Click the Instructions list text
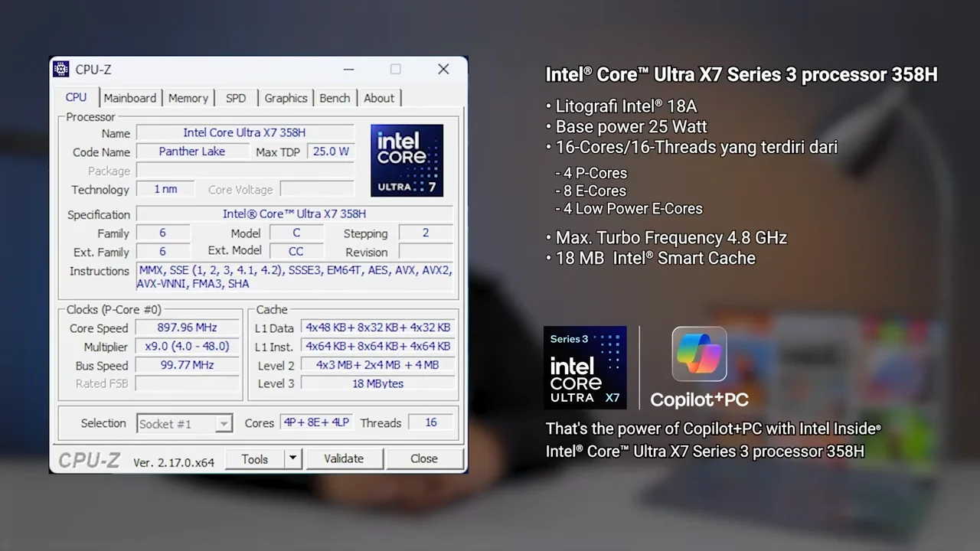The width and height of the screenshot is (980, 551). 295,277
